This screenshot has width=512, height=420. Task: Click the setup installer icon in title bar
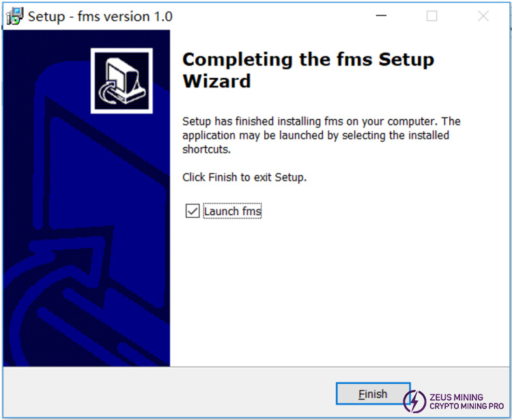(15, 16)
